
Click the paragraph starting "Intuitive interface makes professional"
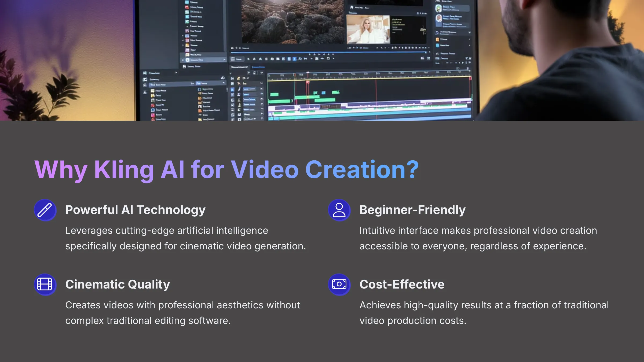[478, 238]
